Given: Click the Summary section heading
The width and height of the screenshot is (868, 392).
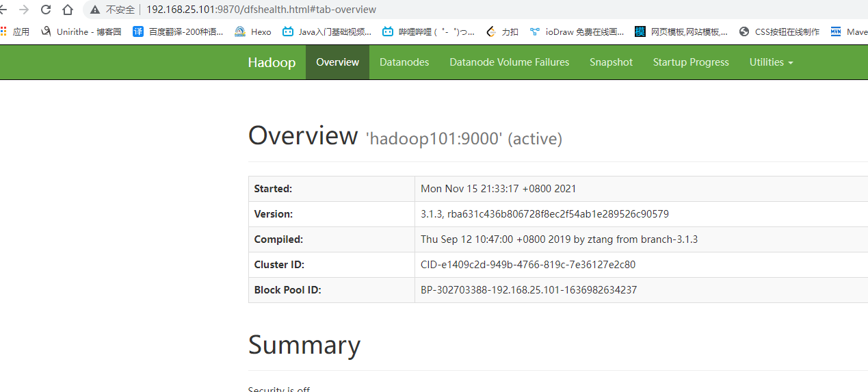Looking at the screenshot, I should [x=304, y=345].
